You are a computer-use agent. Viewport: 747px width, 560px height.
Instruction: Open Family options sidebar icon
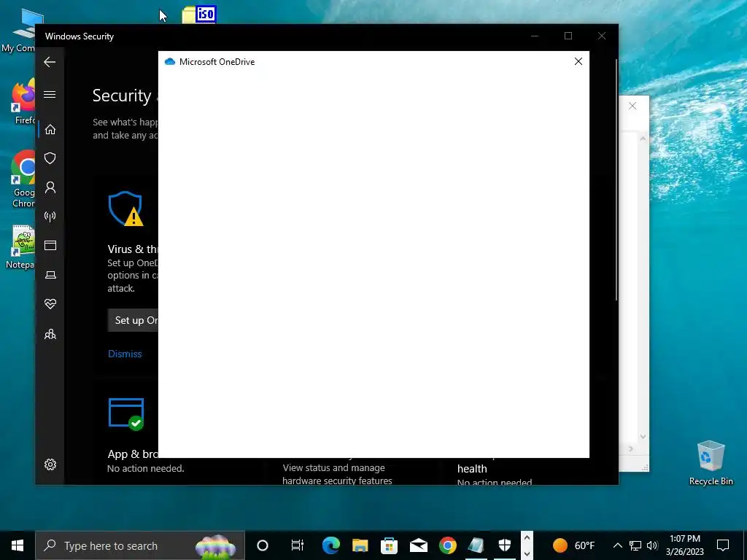coord(50,334)
